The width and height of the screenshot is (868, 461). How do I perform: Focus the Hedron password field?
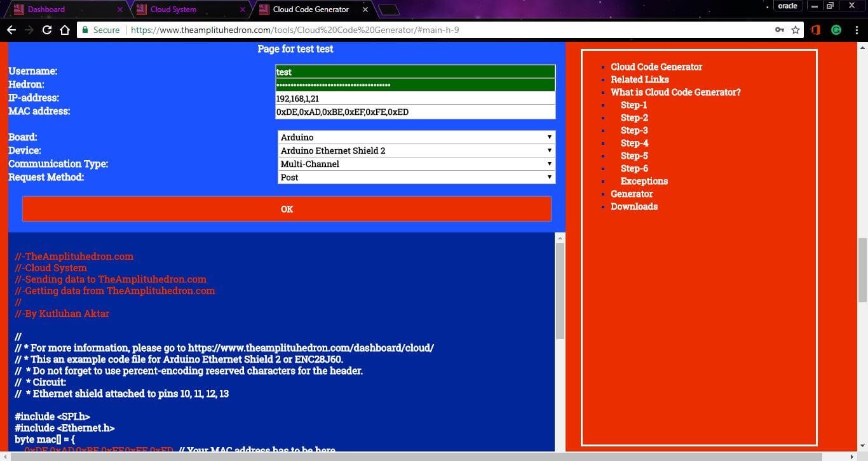415,85
